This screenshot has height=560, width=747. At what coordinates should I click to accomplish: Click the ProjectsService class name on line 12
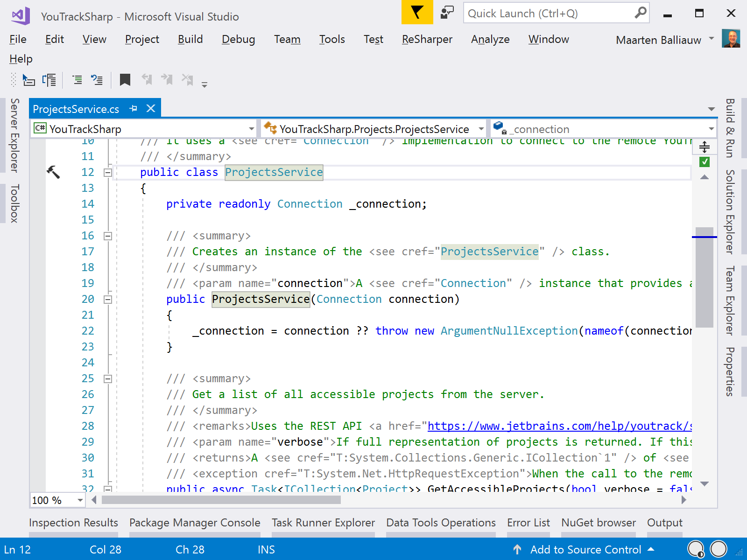(274, 172)
